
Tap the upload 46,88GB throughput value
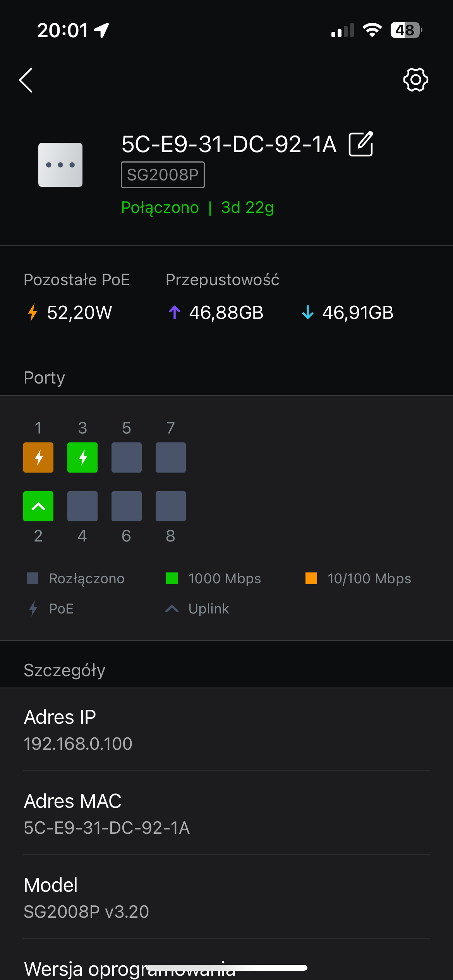tap(226, 313)
